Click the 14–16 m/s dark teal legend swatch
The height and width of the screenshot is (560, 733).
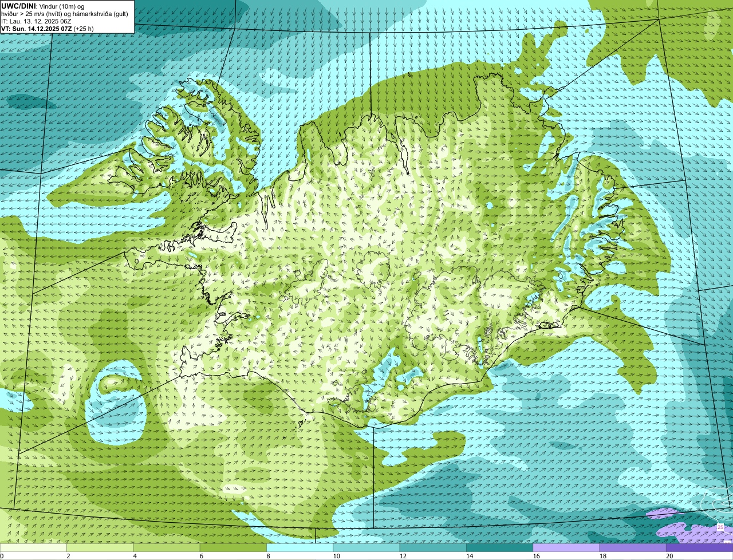coord(499,547)
